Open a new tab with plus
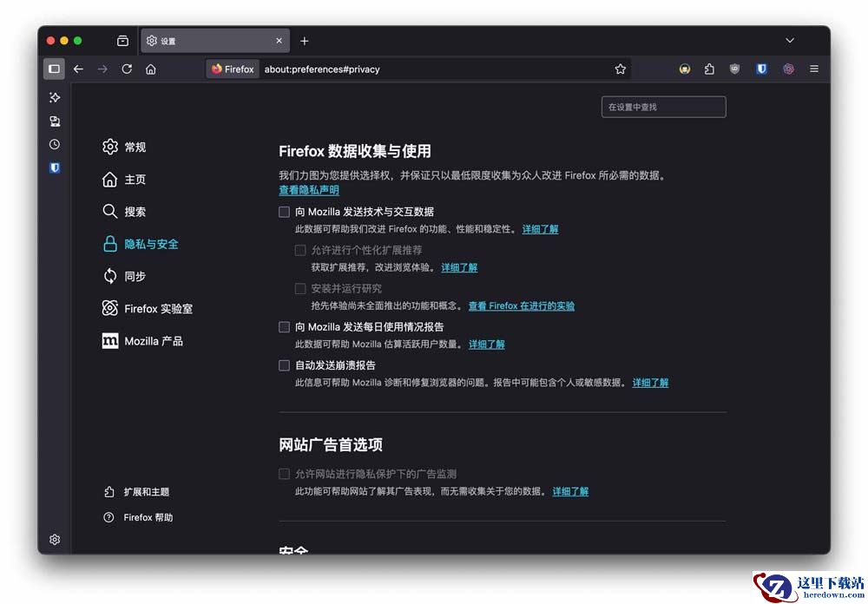 pos(305,41)
